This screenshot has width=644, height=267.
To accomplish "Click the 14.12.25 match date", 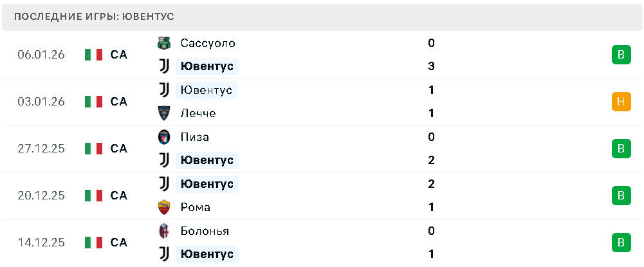I will tap(41, 243).
